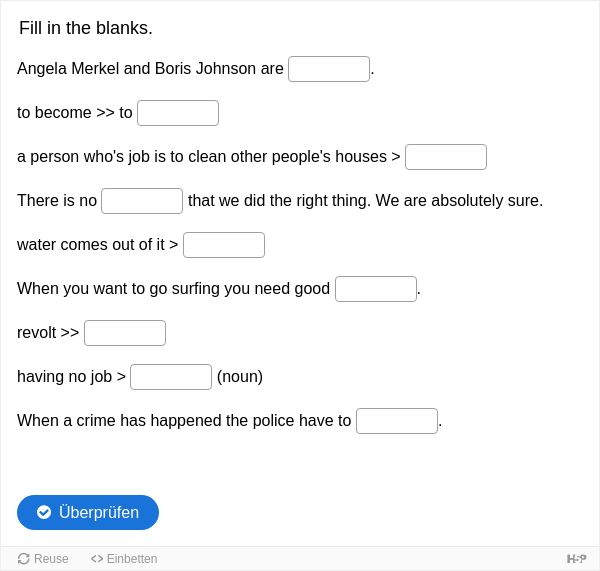Image resolution: width=600 pixels, height=571 pixels.
Task: Click the Reuse circular arrows icon
Action: [x=24, y=559]
